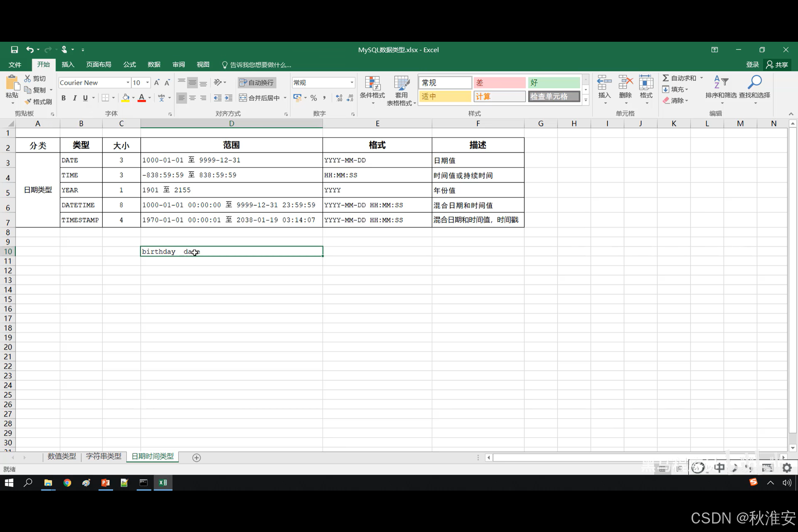Expand the number format (常规) dropdown
Image resolution: width=798 pixels, height=532 pixels.
352,83
